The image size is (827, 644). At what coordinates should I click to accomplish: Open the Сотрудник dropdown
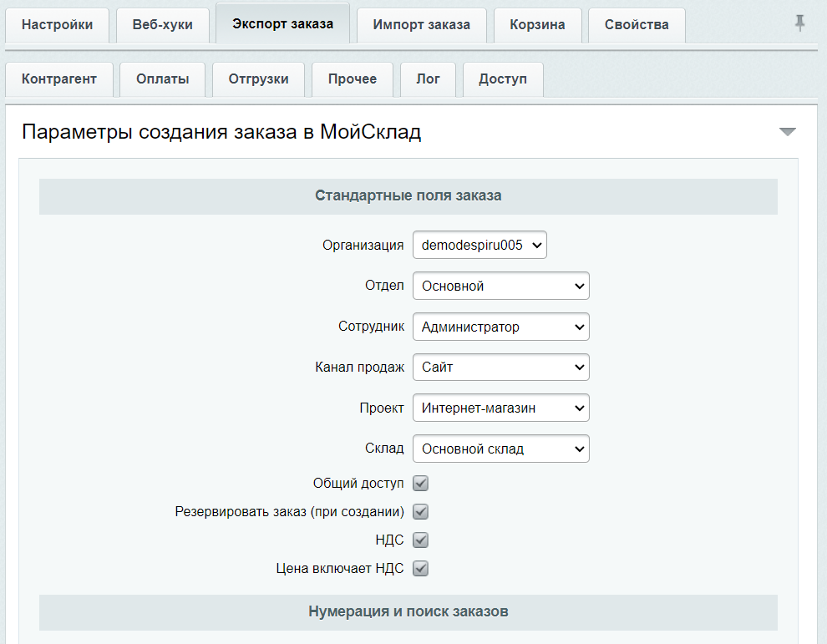(500, 327)
